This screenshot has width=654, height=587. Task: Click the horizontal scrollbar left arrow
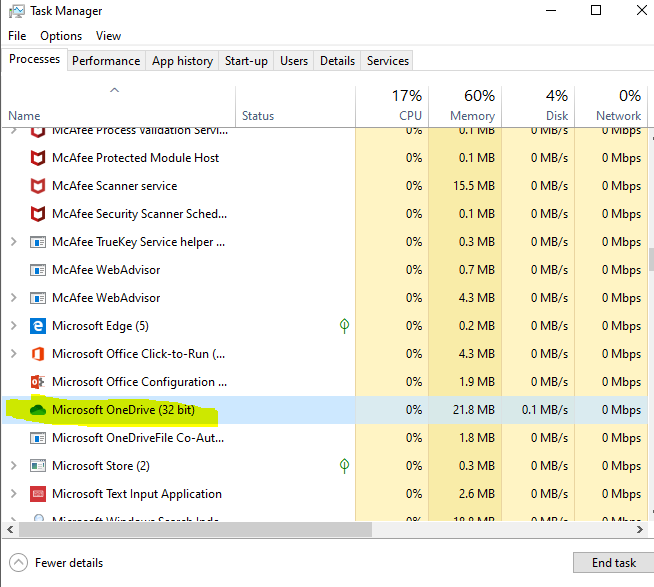coord(10,529)
